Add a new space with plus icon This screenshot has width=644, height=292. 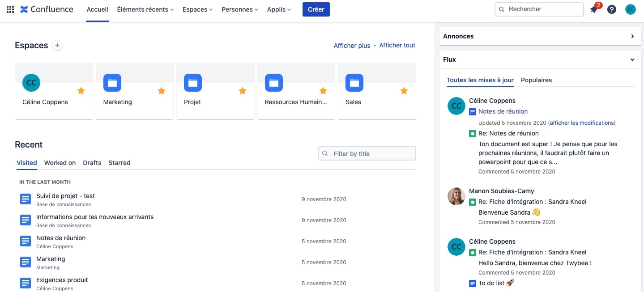tap(57, 45)
